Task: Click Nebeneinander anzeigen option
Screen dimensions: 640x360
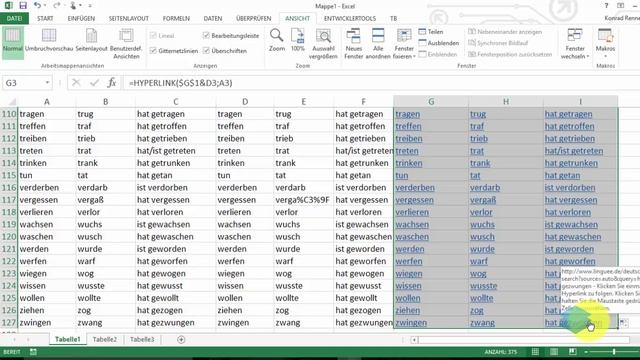Action: click(x=505, y=31)
